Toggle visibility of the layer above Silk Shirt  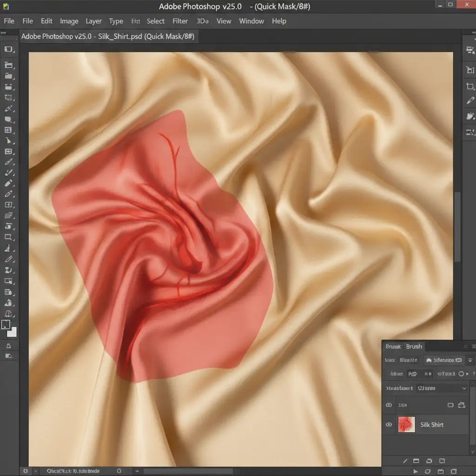click(389, 405)
